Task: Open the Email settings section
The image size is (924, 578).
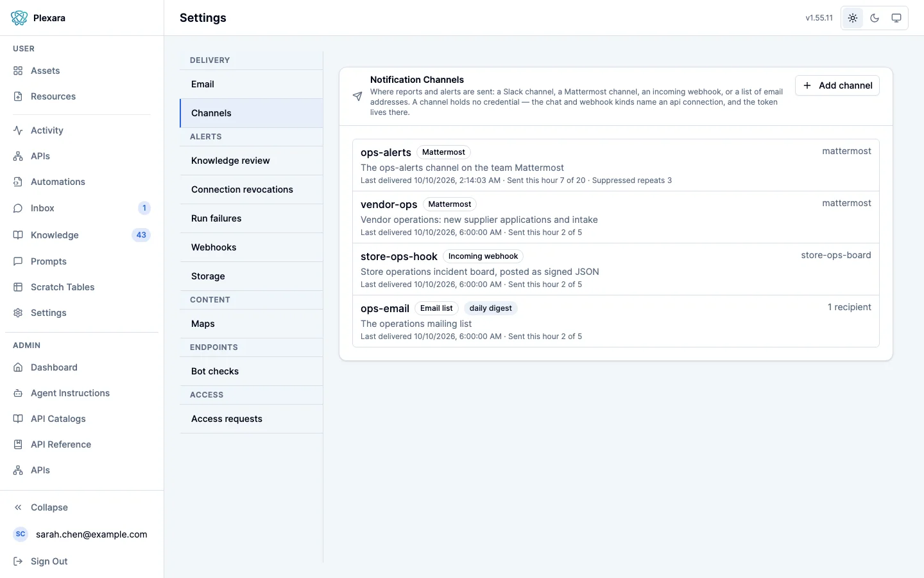Action: 252,84
